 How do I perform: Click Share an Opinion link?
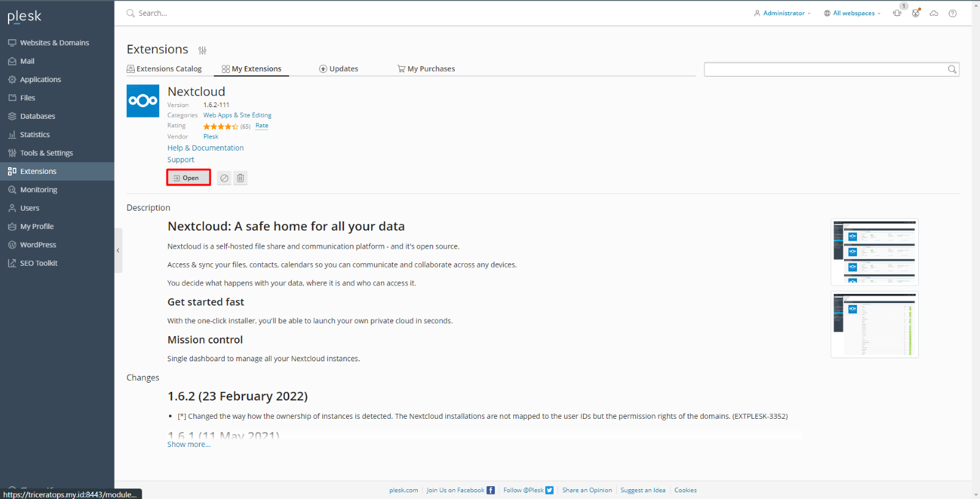pos(587,490)
